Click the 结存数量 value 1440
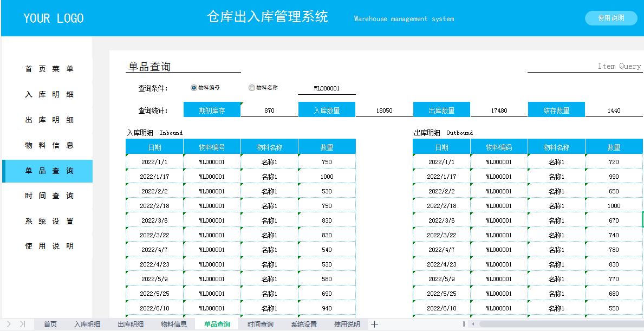 pos(614,111)
